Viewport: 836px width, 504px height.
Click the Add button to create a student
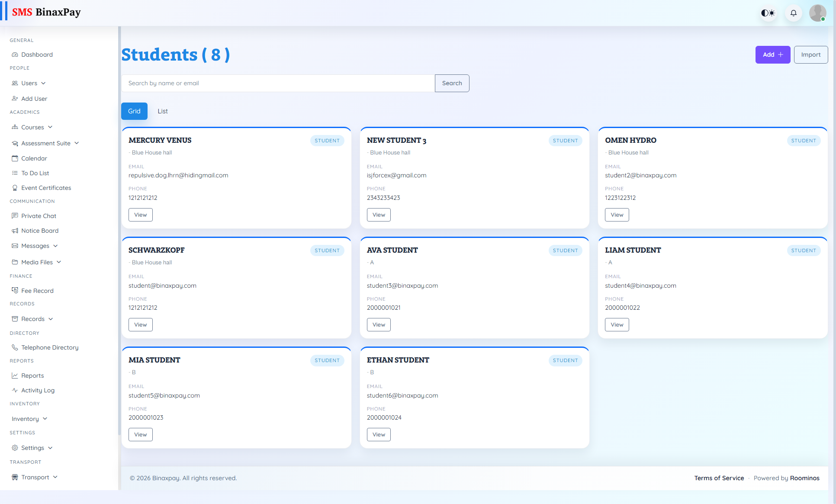[773, 55]
